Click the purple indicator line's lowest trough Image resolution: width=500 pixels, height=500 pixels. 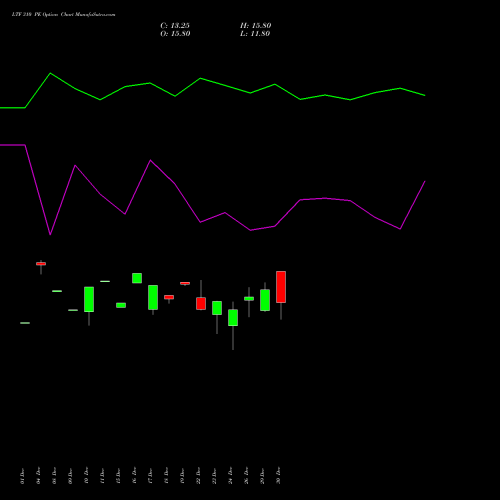point(50,234)
